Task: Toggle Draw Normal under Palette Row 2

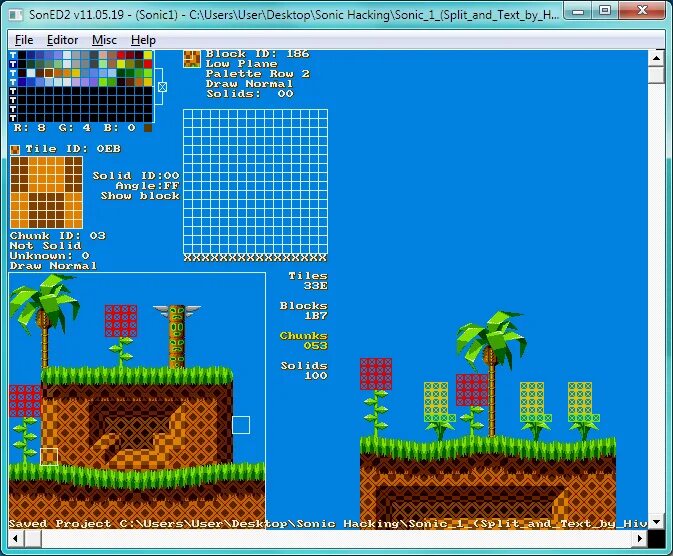Action: click(249, 84)
